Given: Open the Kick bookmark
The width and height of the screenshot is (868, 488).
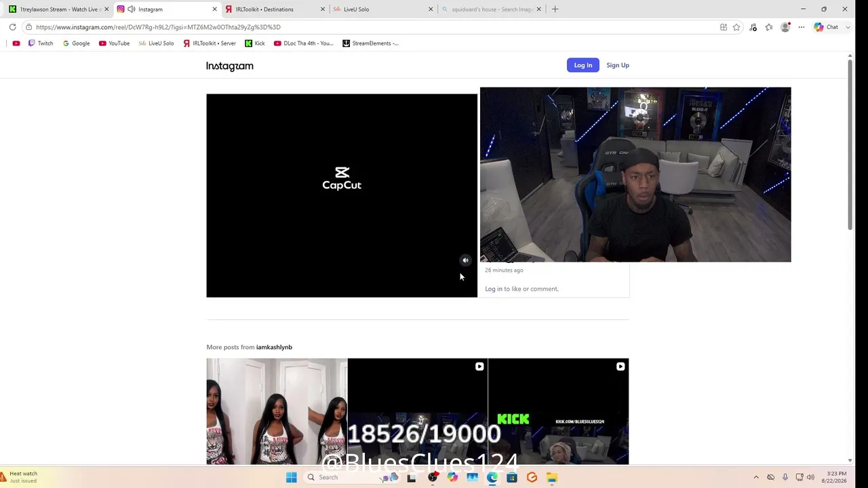Looking at the screenshot, I should [x=255, y=43].
